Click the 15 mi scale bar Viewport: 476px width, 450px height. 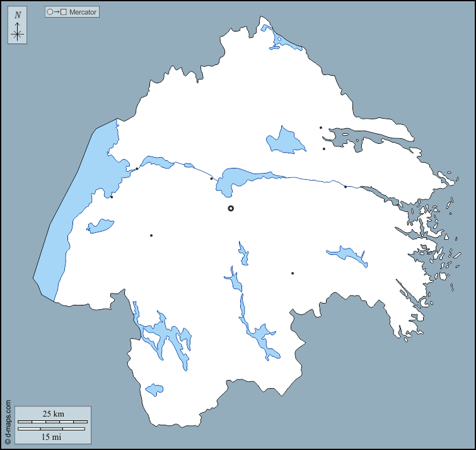51,429
